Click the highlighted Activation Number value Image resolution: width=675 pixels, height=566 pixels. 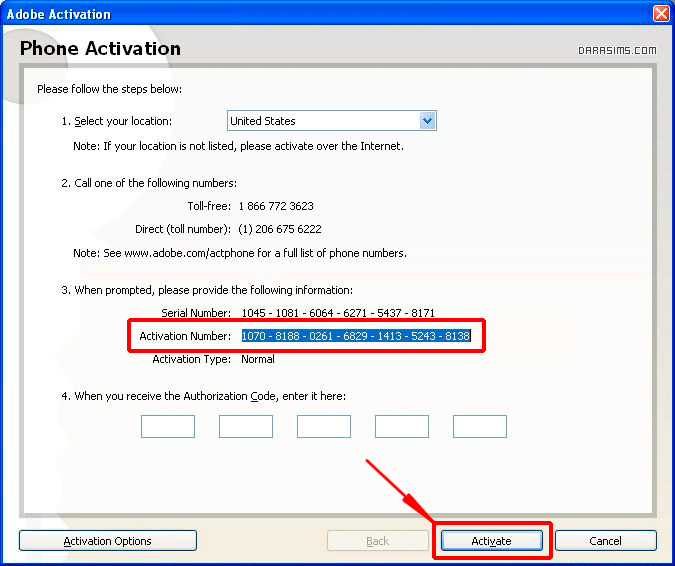click(356, 336)
